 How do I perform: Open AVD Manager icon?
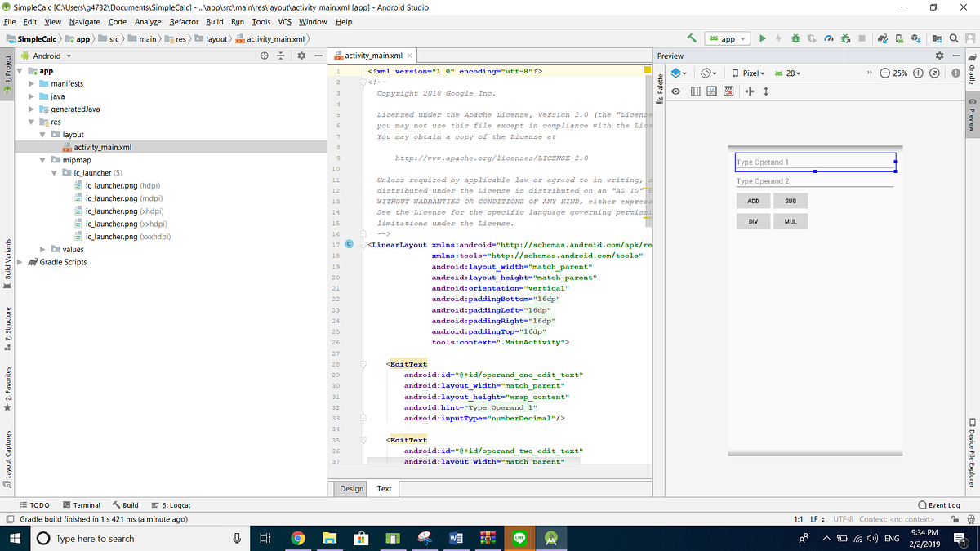[x=899, y=38]
